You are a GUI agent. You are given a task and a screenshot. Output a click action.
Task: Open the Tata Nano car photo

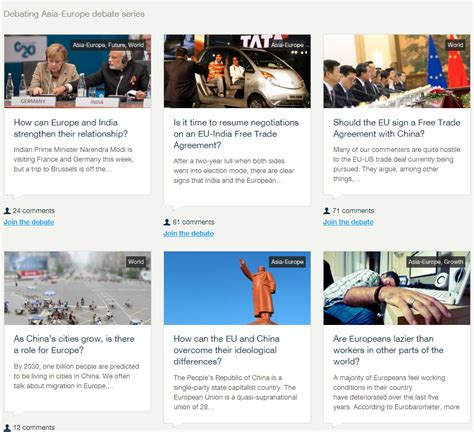tap(237, 71)
